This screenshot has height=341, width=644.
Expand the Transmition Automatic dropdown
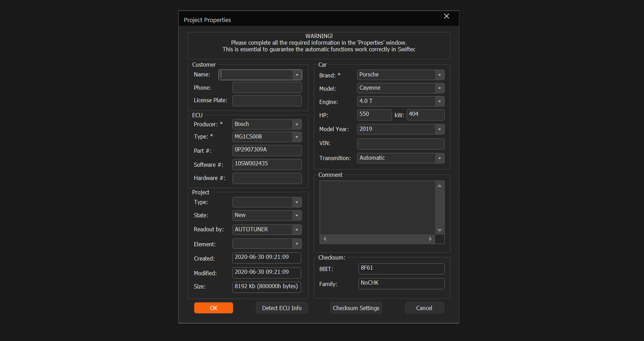439,158
